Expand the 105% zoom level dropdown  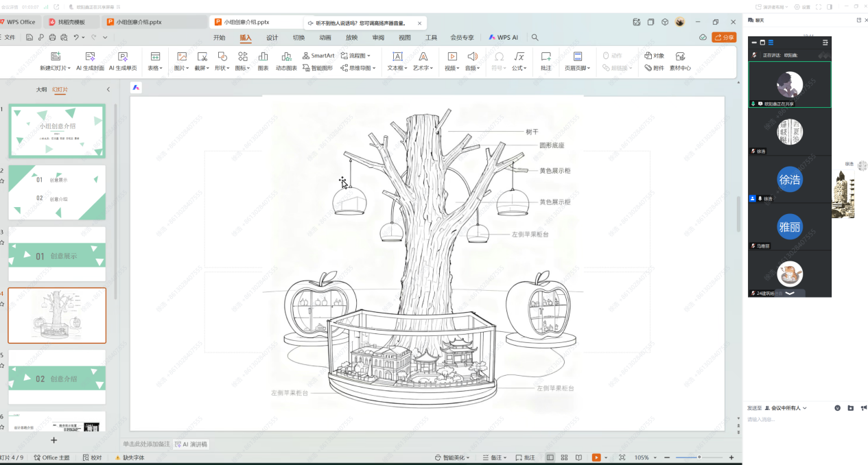[x=655, y=457]
